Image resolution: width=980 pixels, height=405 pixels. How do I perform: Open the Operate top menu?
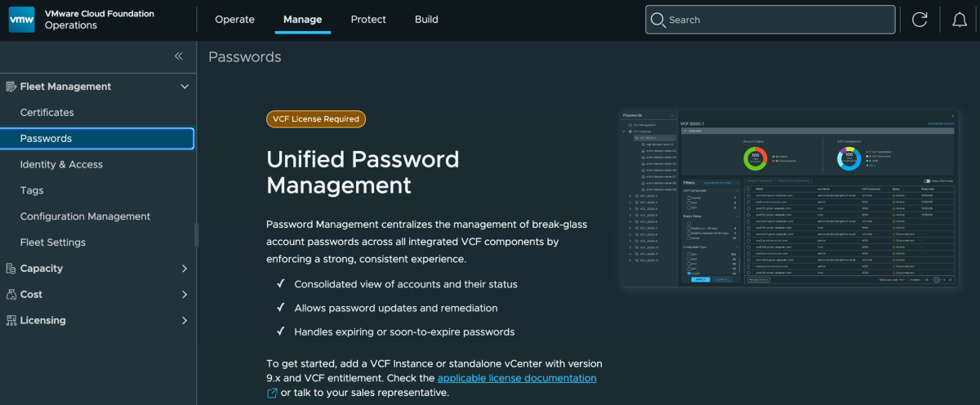pyautogui.click(x=234, y=20)
